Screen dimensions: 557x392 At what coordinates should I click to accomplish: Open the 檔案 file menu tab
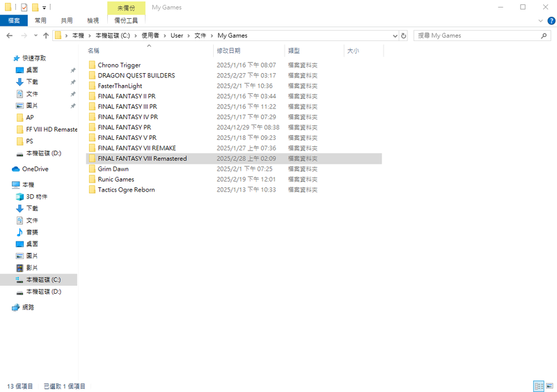click(x=14, y=21)
